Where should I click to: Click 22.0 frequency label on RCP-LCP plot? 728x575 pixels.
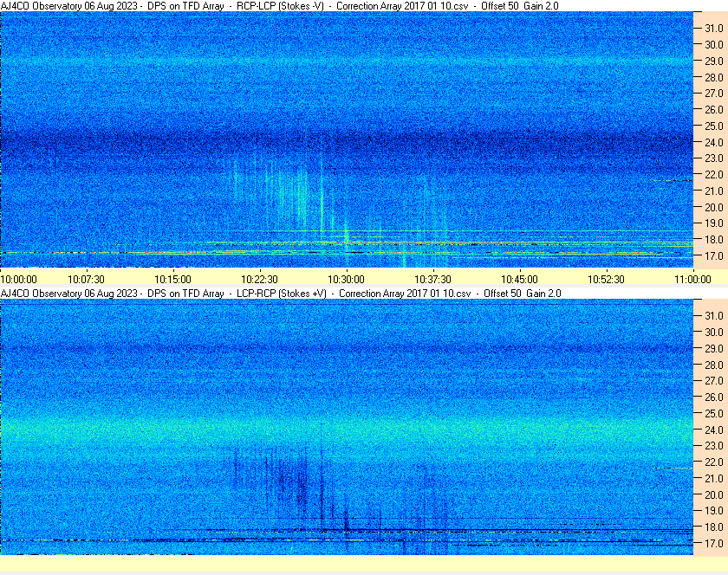coord(714,175)
